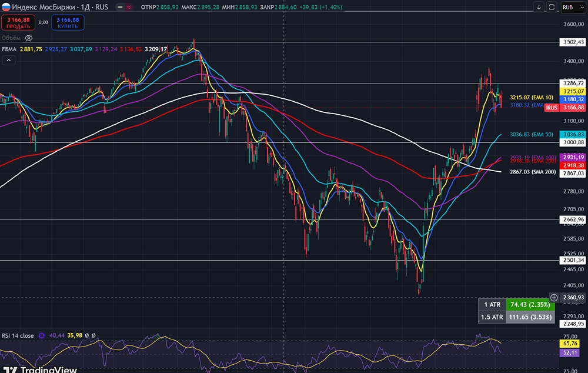588x373 pixels.
Task: Select the FBMA indicator label
Action: point(9,49)
